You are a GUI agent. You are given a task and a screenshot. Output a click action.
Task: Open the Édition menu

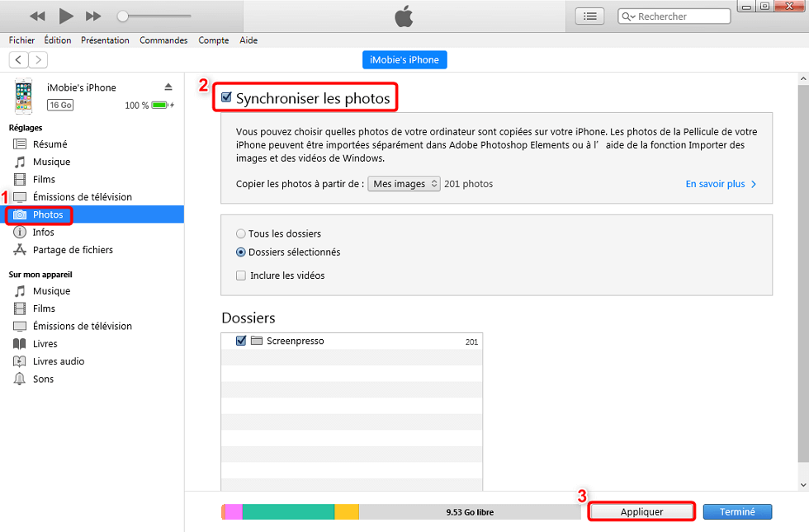[x=57, y=40]
